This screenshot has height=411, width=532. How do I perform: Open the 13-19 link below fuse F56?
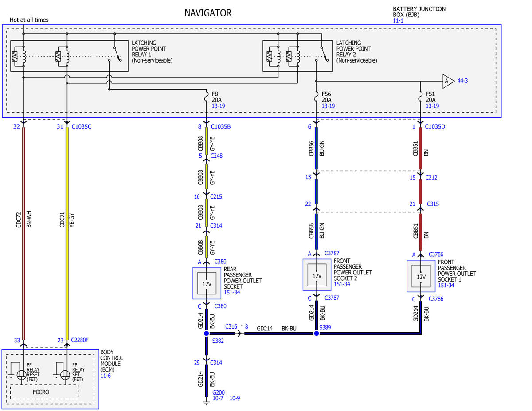[329, 106]
